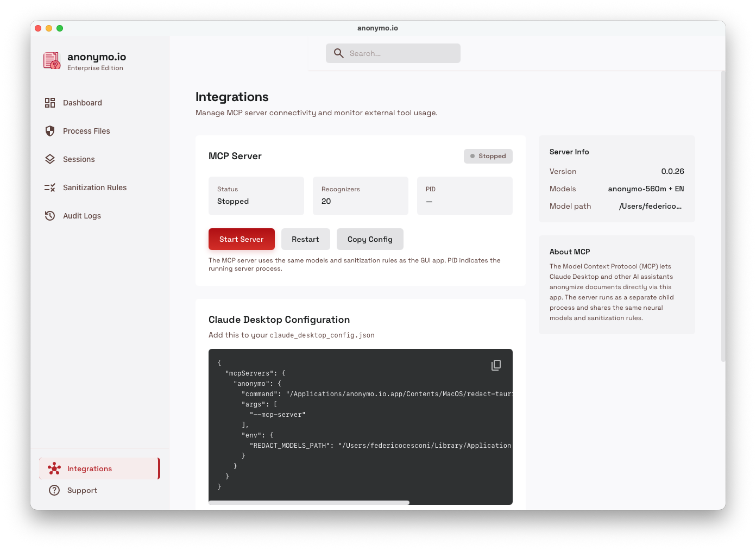Click the "--mcp-server" argument line
Screen dimensions: 756x550
[278, 415]
